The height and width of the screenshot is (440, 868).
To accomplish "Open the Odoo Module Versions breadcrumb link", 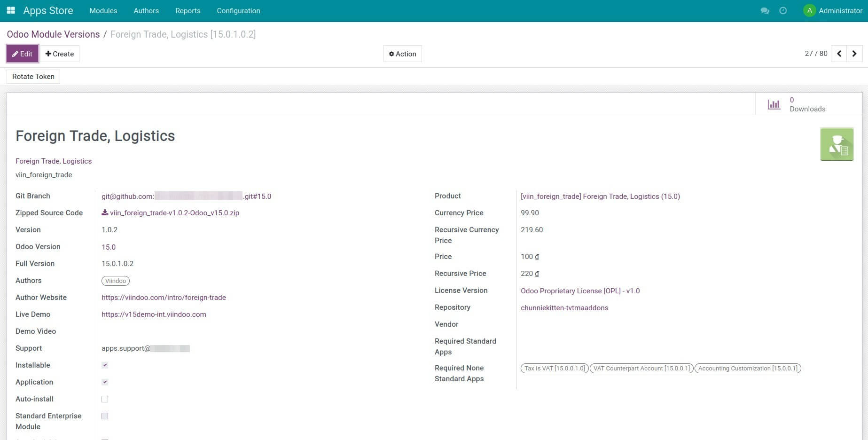I will 53,34.
